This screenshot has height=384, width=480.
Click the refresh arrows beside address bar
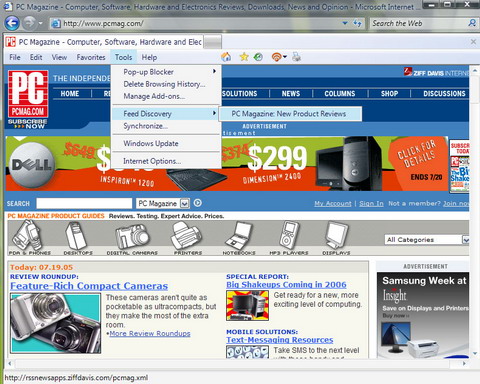[x=357, y=23]
